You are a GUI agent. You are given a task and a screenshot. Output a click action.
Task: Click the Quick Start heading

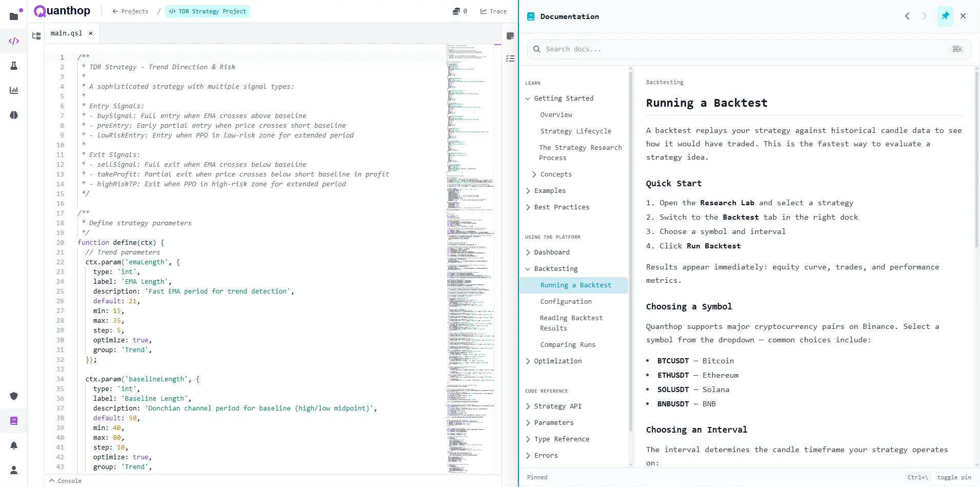[674, 183]
